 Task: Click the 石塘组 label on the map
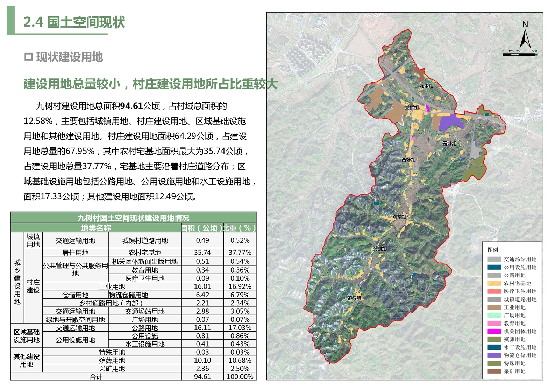pos(449,144)
